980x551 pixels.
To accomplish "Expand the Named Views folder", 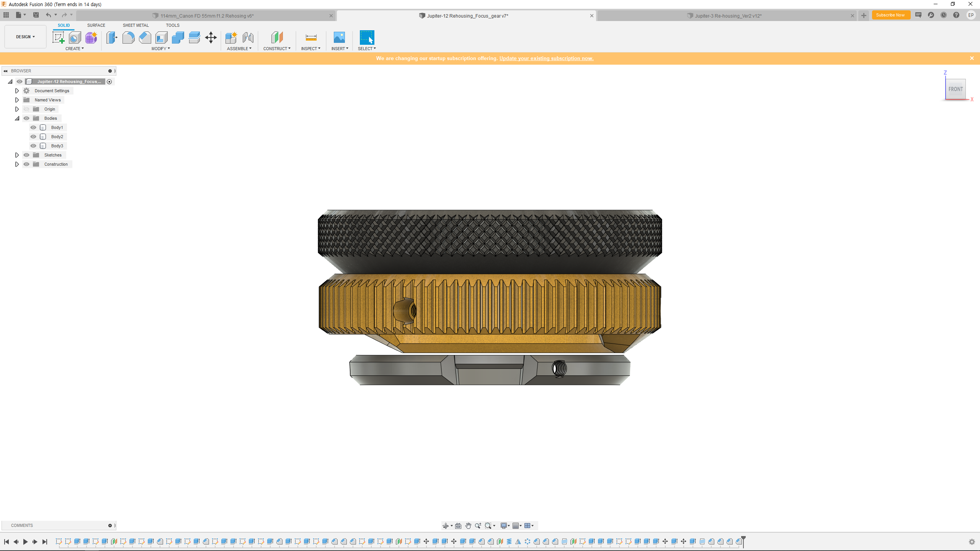I will click(x=17, y=100).
